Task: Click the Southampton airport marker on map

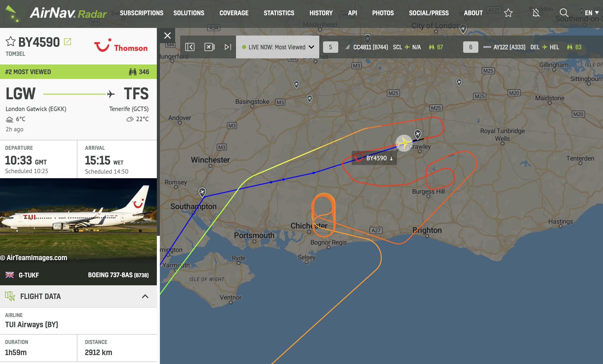Action: (202, 192)
